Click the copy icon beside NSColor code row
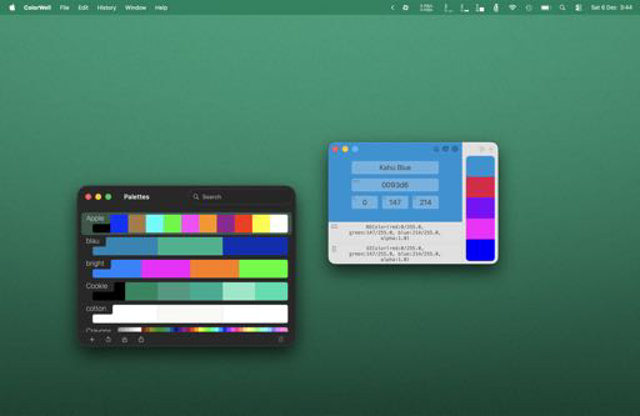Viewport: 640px width, 416px height. (334, 226)
